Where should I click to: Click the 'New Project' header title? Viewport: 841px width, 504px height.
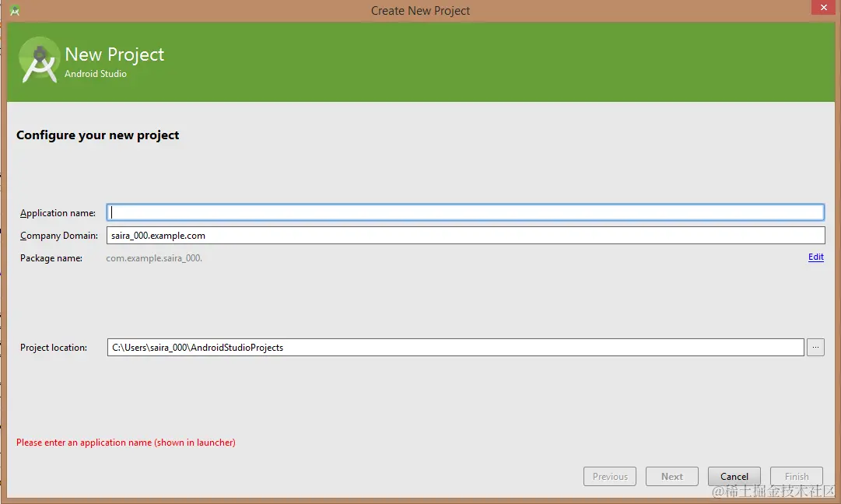tap(114, 54)
